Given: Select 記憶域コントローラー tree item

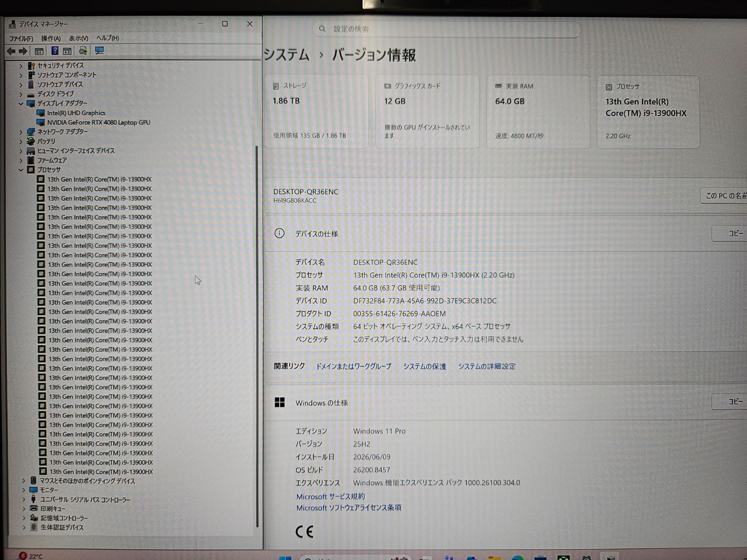Looking at the screenshot, I should 64,518.
